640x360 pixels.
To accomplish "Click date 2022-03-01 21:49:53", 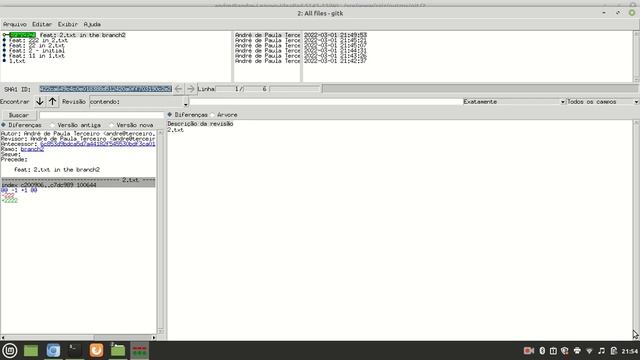I will tap(335, 35).
